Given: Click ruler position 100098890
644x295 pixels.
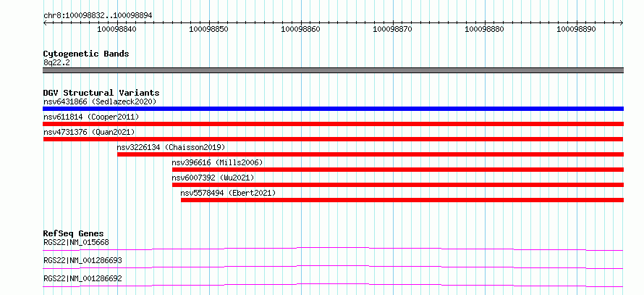Looking at the screenshot, I should [576, 29].
